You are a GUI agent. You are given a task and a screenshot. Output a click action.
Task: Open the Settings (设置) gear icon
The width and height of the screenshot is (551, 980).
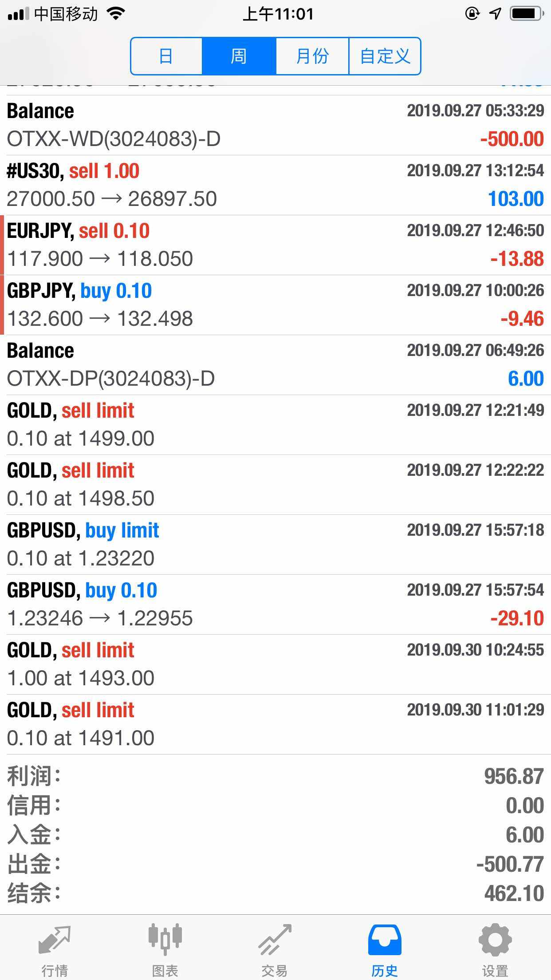pyautogui.click(x=495, y=940)
